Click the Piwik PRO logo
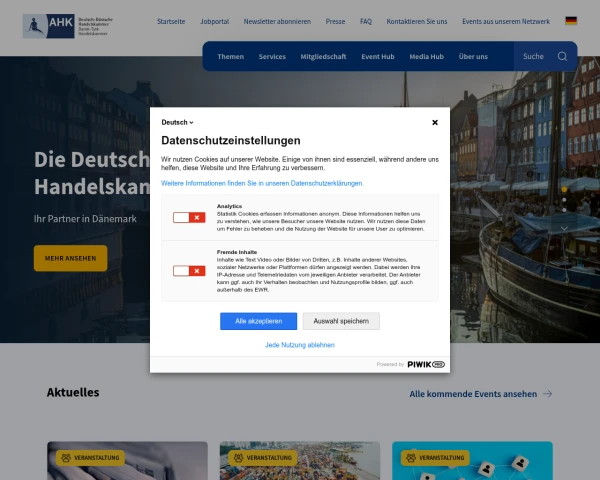The width and height of the screenshot is (600, 480). tap(425, 364)
